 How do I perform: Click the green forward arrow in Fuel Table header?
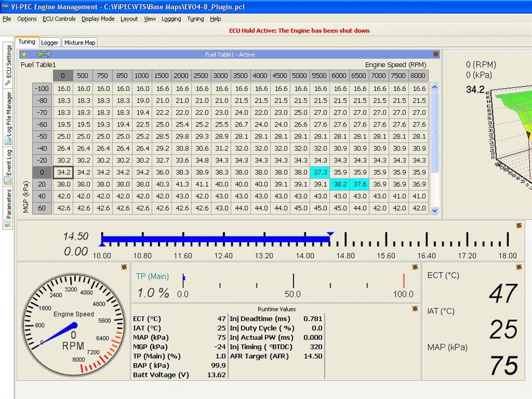[x=48, y=54]
